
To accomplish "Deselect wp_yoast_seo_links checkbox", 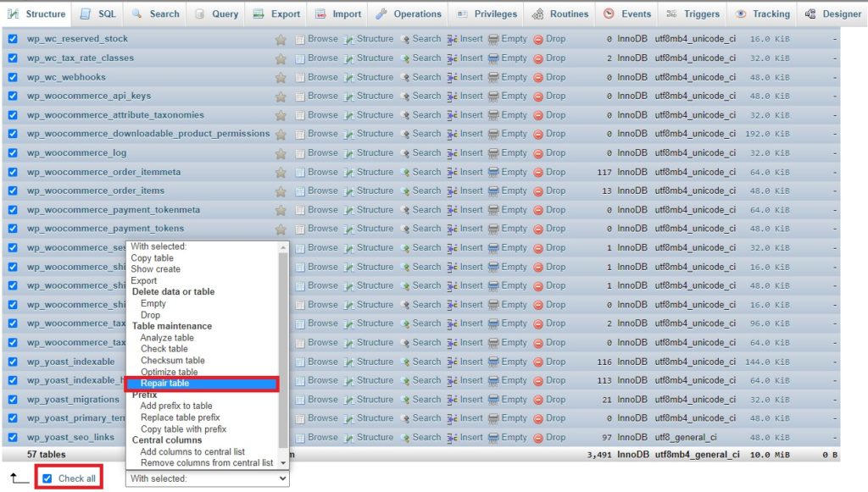I will [13, 437].
